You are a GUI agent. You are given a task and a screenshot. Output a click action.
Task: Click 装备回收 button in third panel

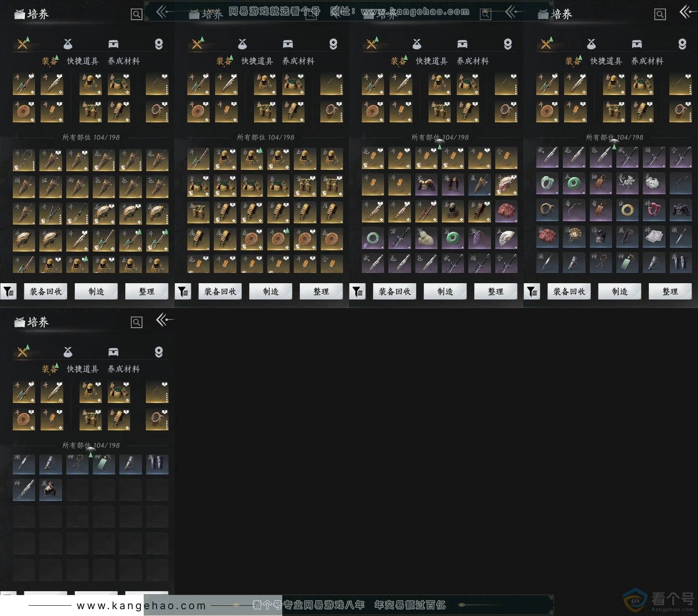coord(395,292)
